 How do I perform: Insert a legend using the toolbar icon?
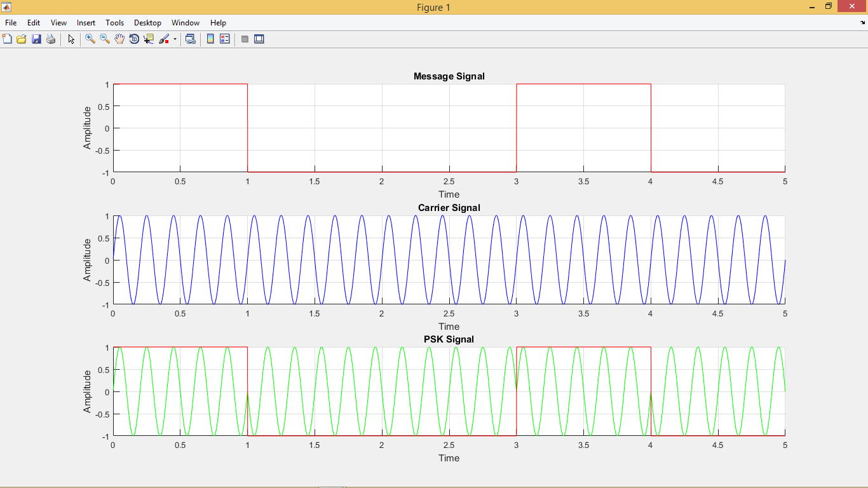224,39
